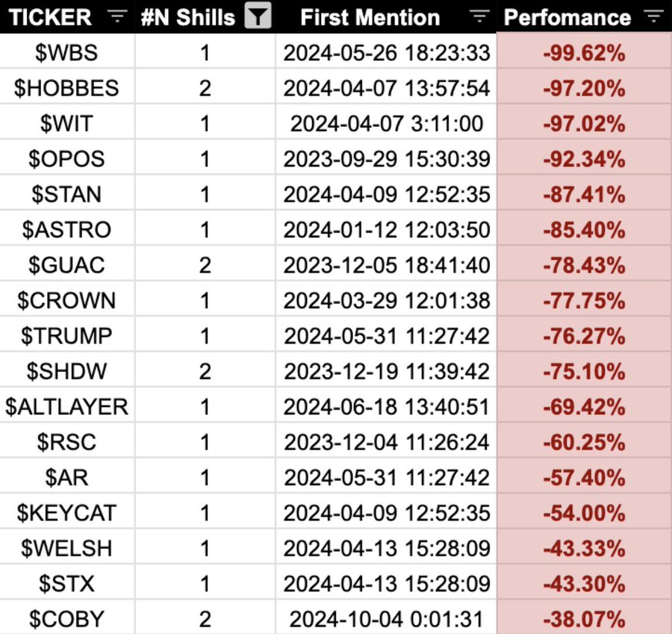Click the -76.27% performance cell
Viewport: 672px width, 634px height.
[584, 336]
